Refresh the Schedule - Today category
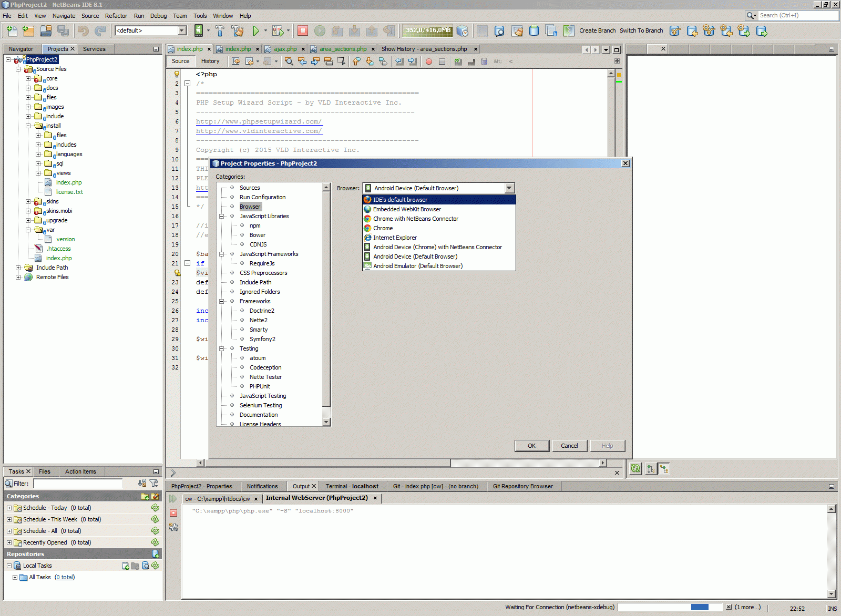This screenshot has height=616, width=841. 155,508
